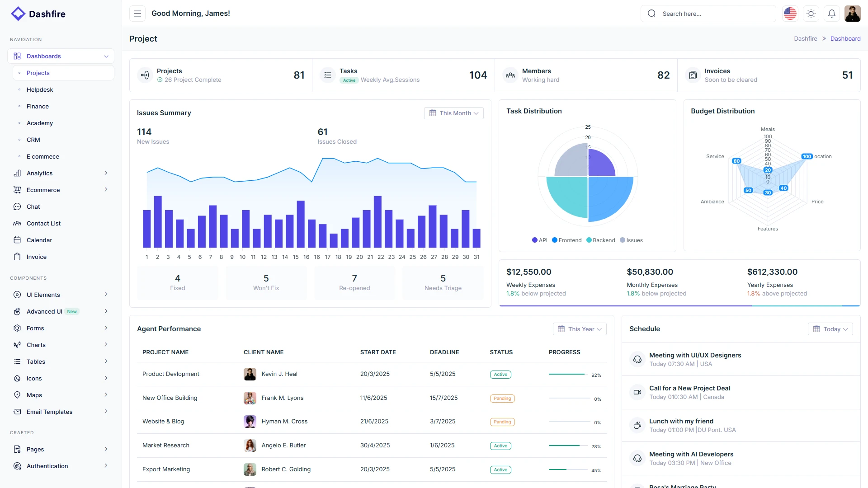Viewport: 868px width, 488px height.
Task: Click the Charts sidebar icon
Action: pyautogui.click(x=17, y=345)
